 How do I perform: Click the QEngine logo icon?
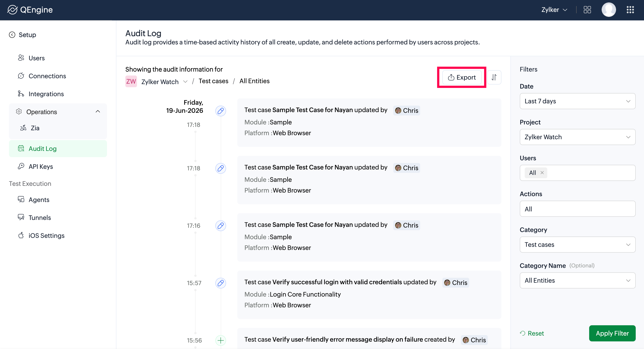click(12, 10)
